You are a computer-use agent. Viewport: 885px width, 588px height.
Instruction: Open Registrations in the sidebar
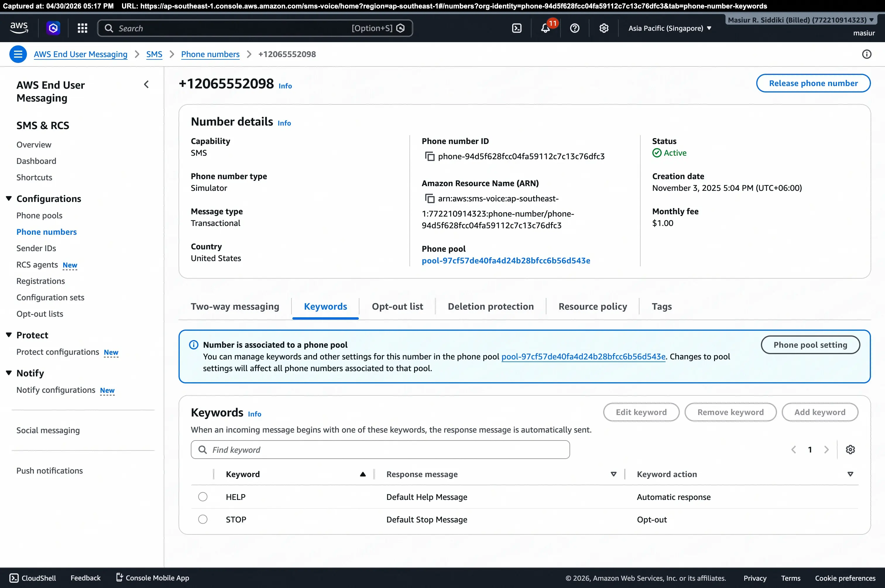[x=40, y=281]
